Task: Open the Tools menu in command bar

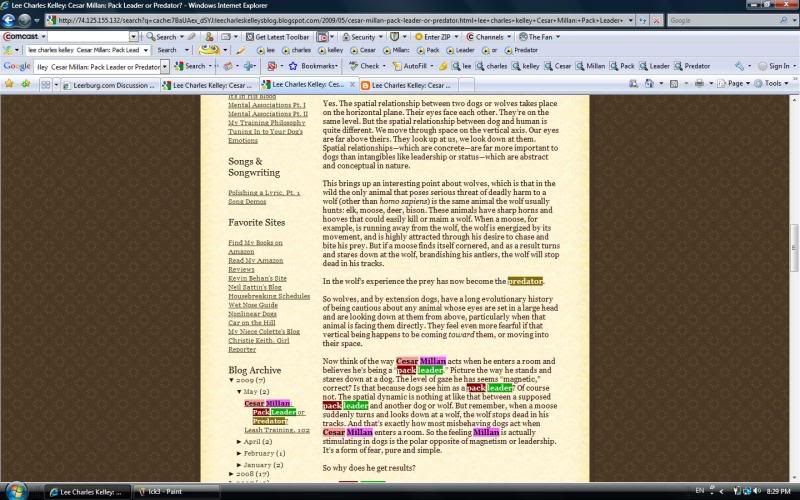Action: pyautogui.click(x=772, y=83)
